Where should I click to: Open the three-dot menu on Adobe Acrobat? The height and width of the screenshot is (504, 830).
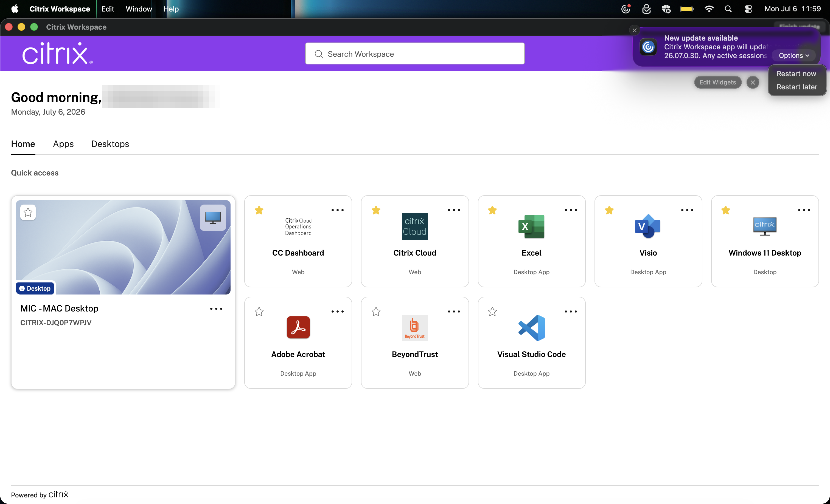coord(338,311)
